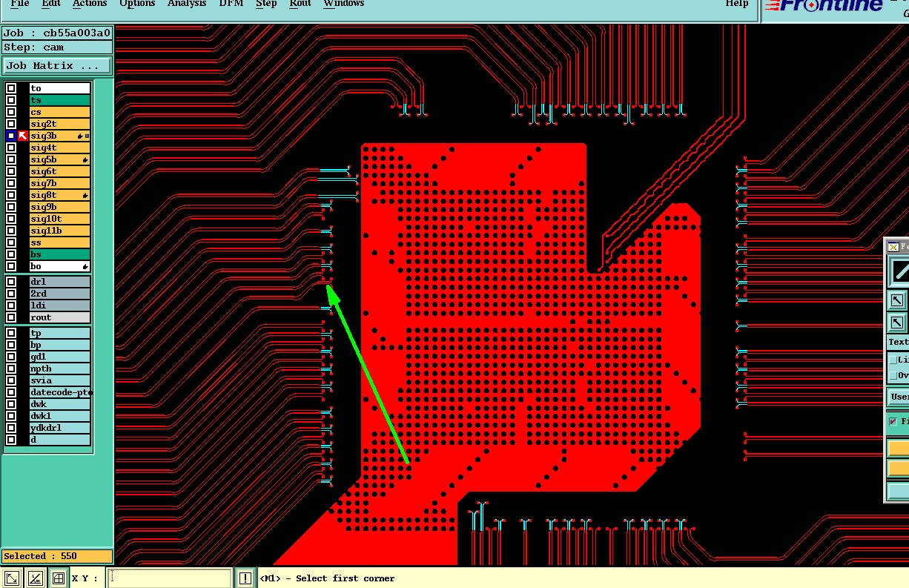This screenshot has height=588, width=909.
Task: Toggle display checkbox for layer drl
Action: tap(11, 282)
